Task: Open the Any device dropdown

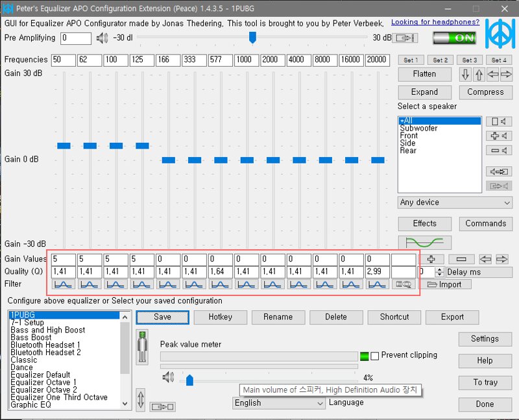Action: [455, 203]
